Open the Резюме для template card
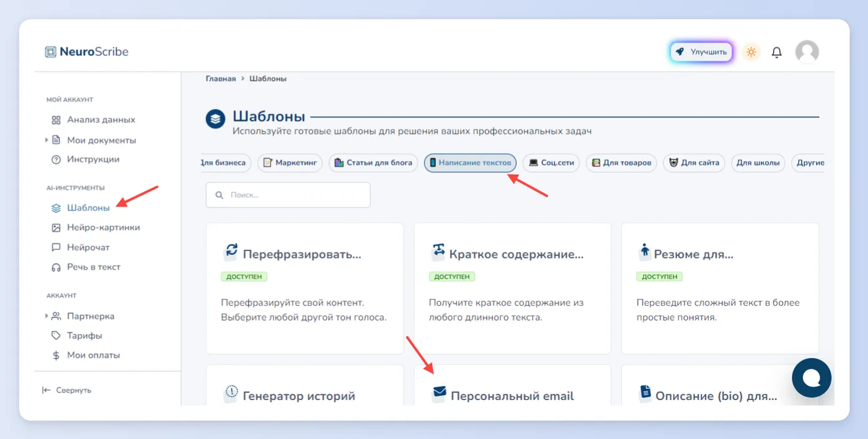868x439 pixels. point(720,288)
